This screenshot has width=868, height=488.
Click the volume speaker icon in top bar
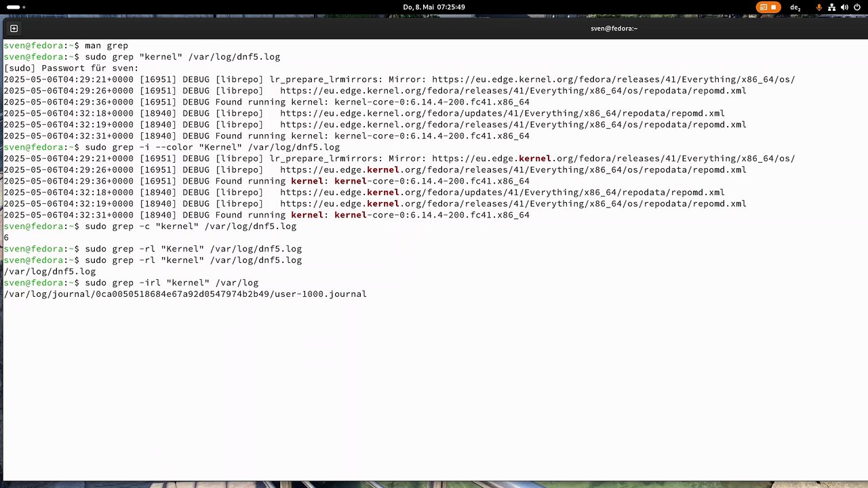[844, 7]
